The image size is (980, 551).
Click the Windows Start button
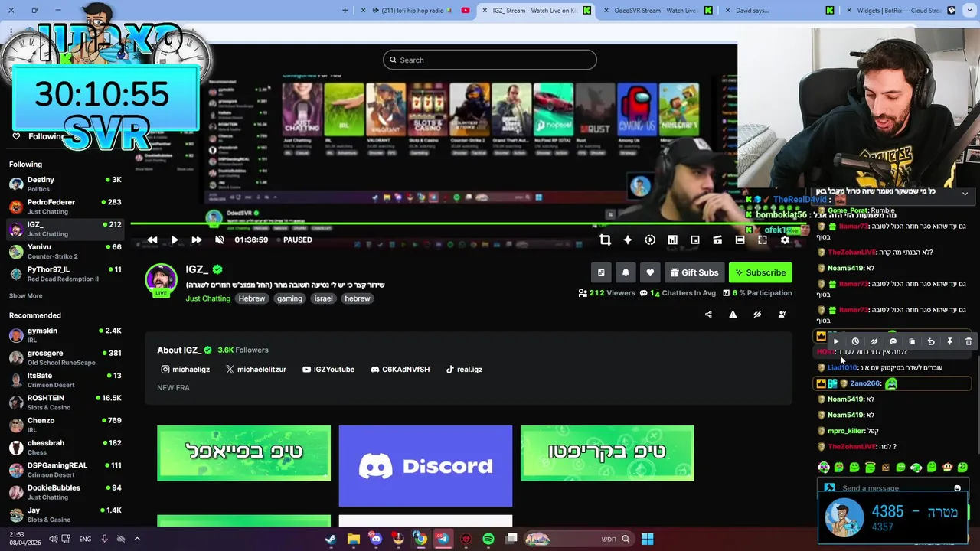coord(647,539)
